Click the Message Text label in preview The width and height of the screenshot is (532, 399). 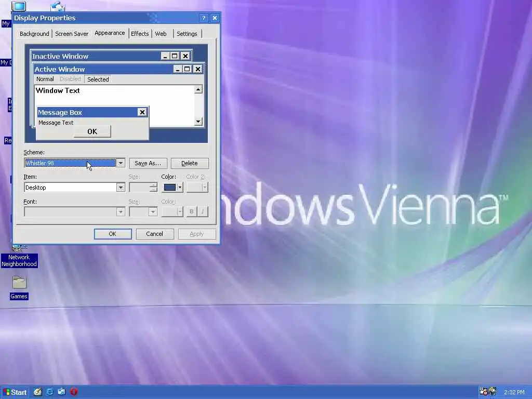pos(56,123)
